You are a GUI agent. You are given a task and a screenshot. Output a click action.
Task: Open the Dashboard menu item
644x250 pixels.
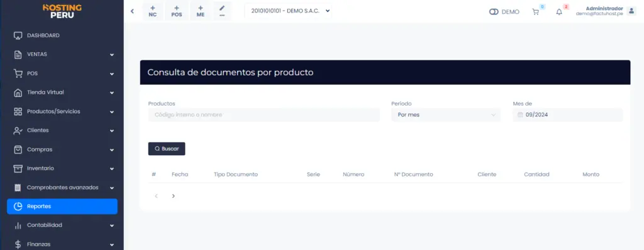coord(62,36)
